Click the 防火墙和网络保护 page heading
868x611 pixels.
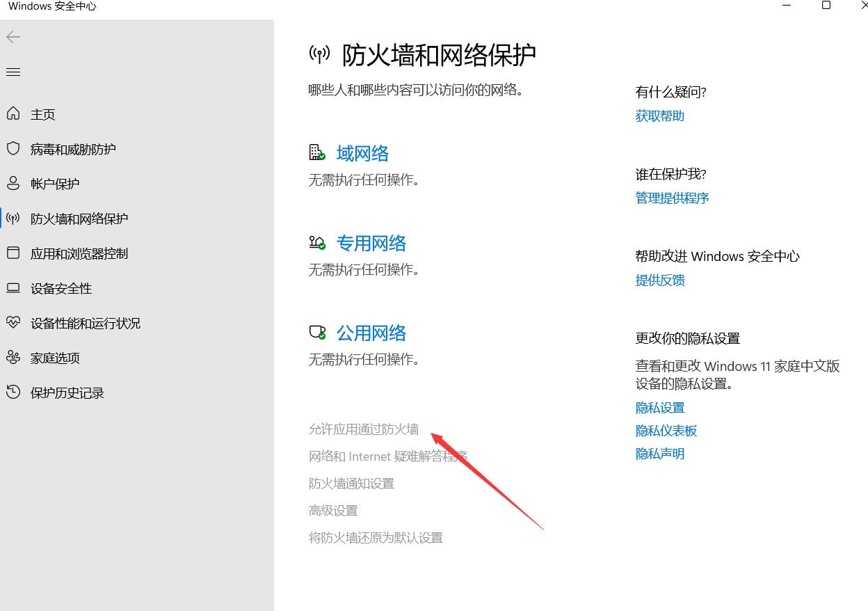click(440, 55)
